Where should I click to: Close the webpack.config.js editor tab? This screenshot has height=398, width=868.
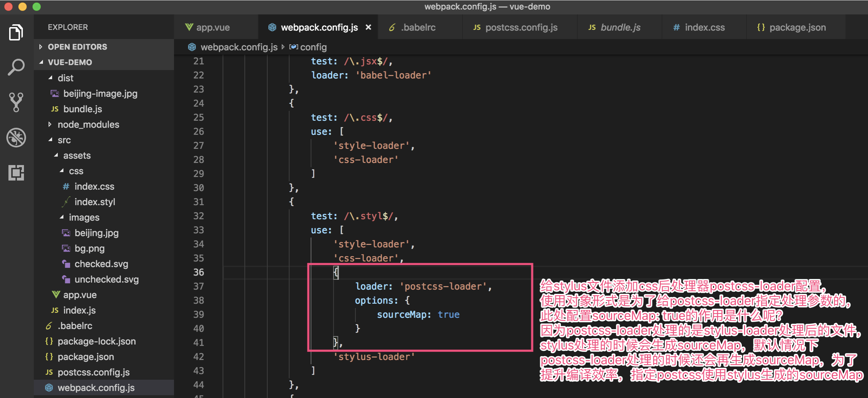pos(368,27)
